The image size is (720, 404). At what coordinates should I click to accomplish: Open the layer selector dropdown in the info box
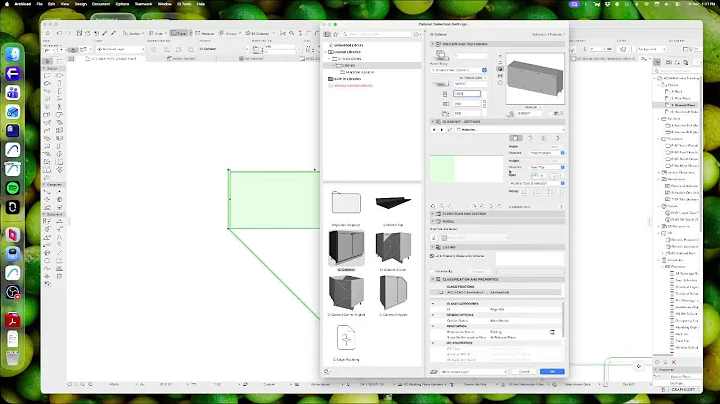click(120, 49)
